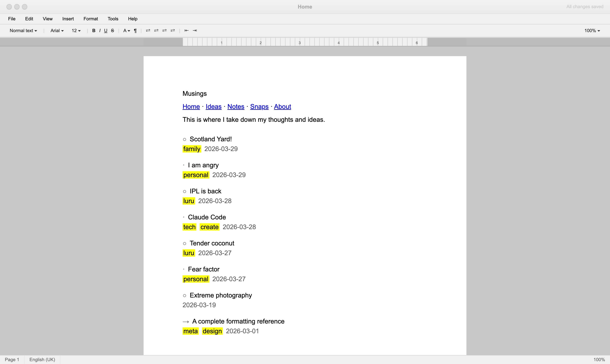Open the Insert menu
Screen dimensions: 610x364
click(x=68, y=19)
